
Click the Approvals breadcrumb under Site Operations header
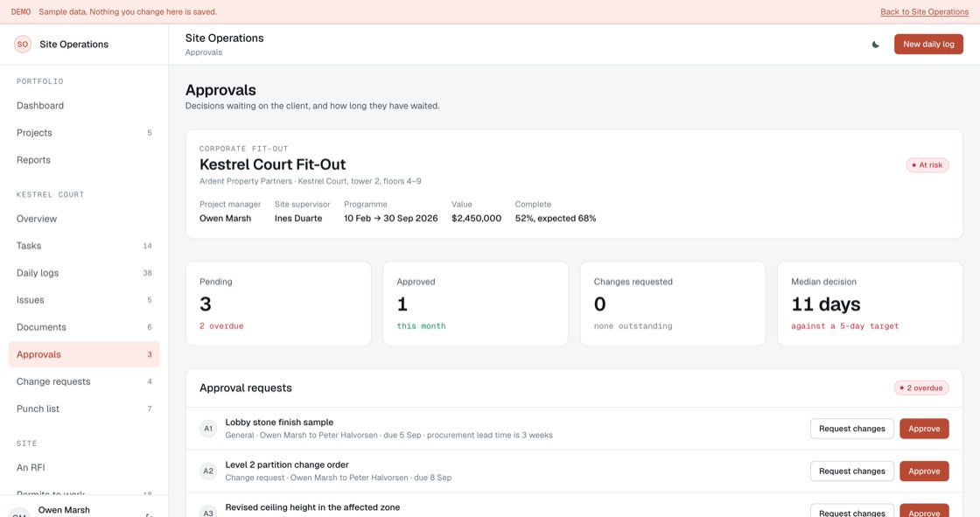[204, 52]
